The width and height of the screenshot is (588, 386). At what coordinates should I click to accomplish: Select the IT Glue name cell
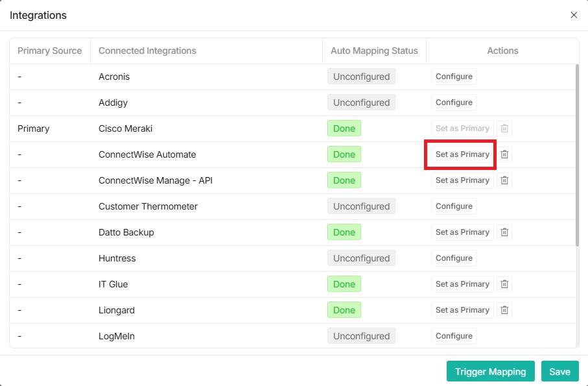click(x=113, y=284)
